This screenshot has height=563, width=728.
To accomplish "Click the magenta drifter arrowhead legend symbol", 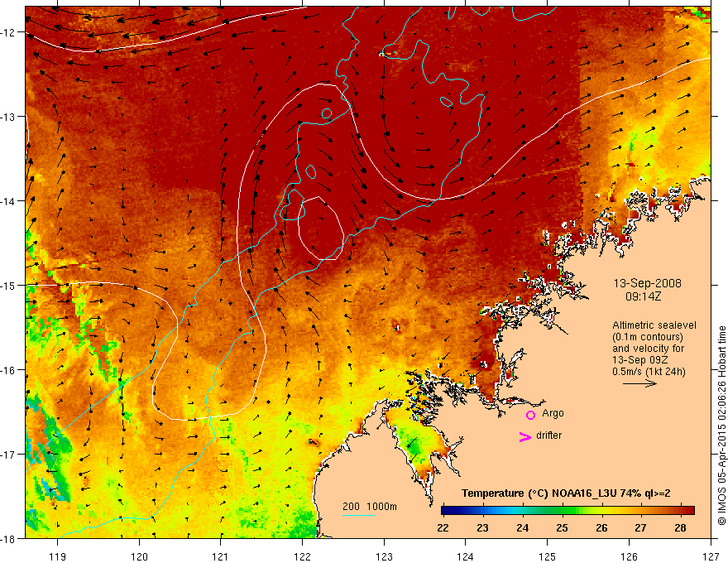I will pyautogui.click(x=525, y=436).
